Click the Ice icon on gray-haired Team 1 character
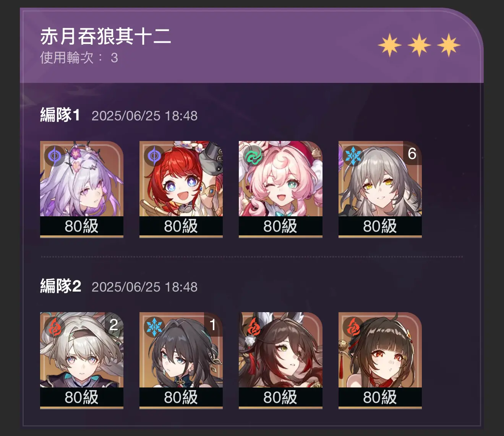This screenshot has width=504, height=436. [x=353, y=156]
